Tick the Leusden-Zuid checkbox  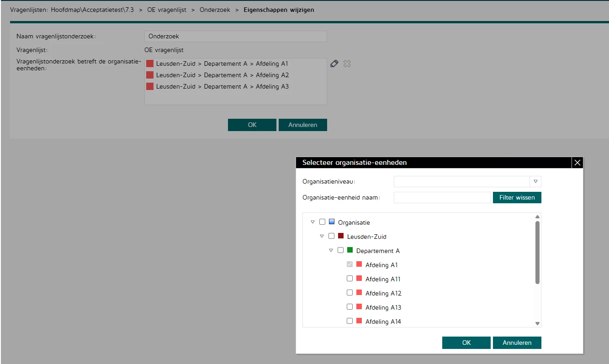(332, 236)
